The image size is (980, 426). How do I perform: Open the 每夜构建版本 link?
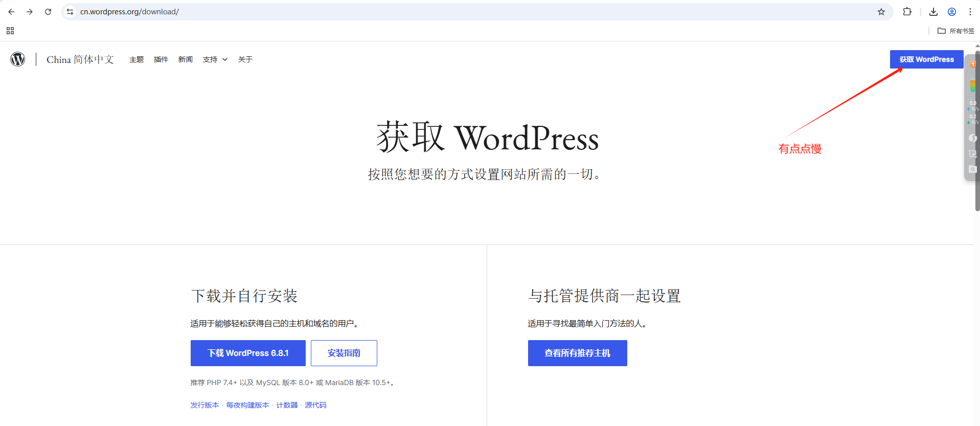tap(247, 405)
